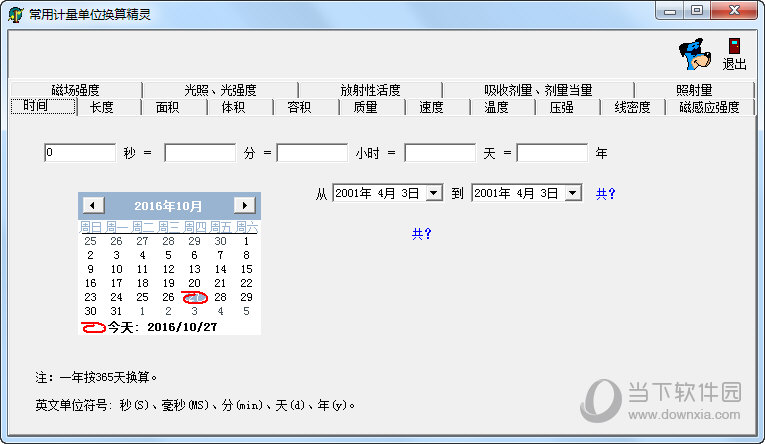Click the 共? link beside date pickers
Viewport: 765px width, 444px height.
coord(605,194)
